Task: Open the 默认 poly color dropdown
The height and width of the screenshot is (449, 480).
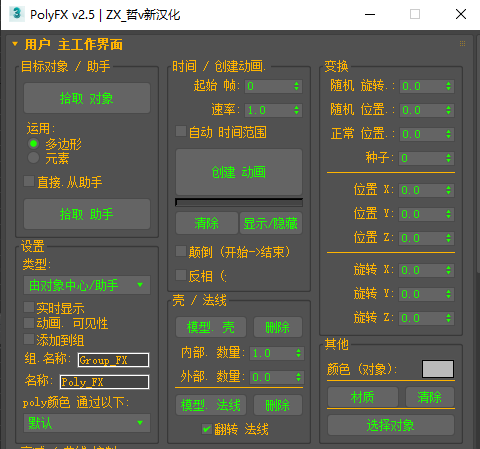Action: pos(87,423)
